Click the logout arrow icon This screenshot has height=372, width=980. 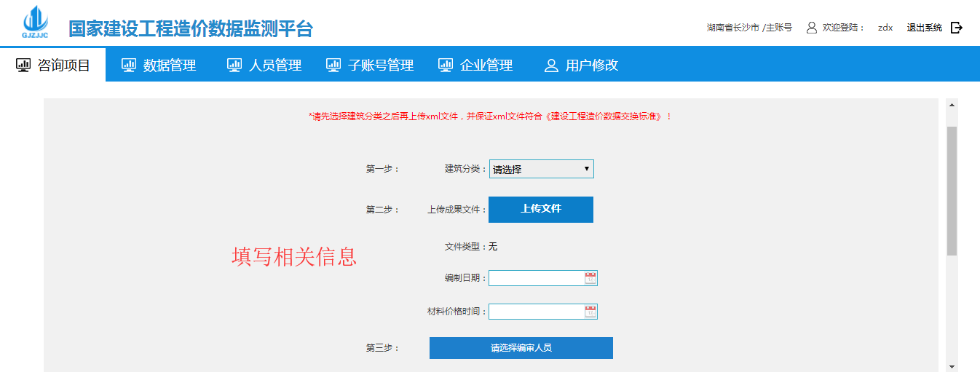(x=957, y=28)
